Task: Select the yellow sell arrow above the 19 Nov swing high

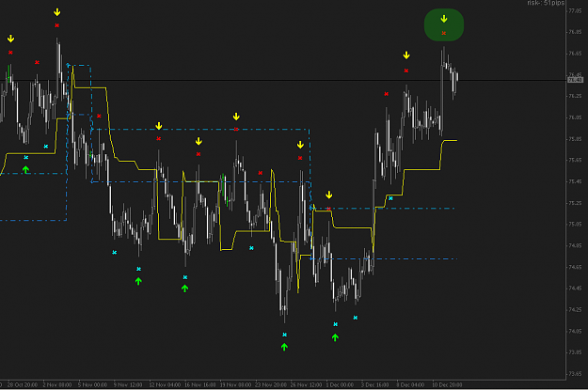Action: point(236,117)
